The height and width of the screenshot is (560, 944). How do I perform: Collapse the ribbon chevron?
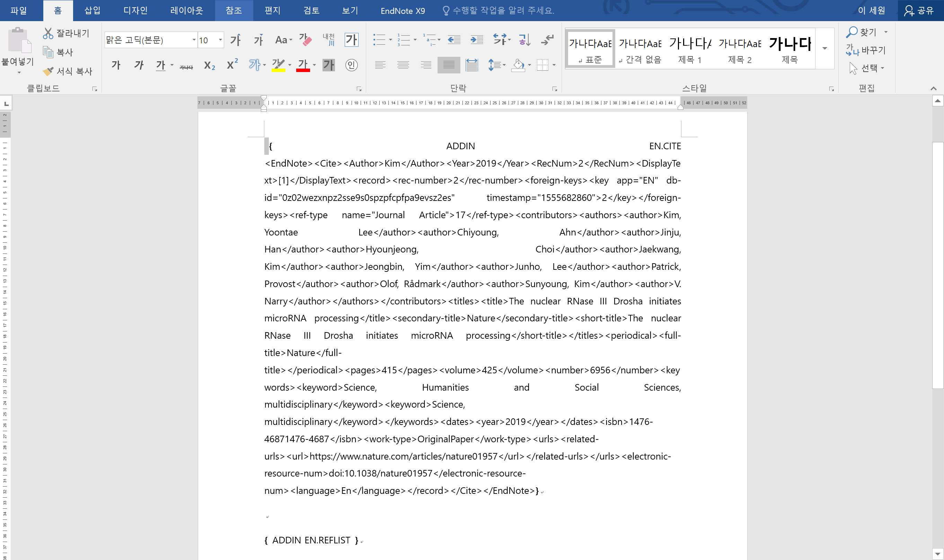(x=933, y=88)
